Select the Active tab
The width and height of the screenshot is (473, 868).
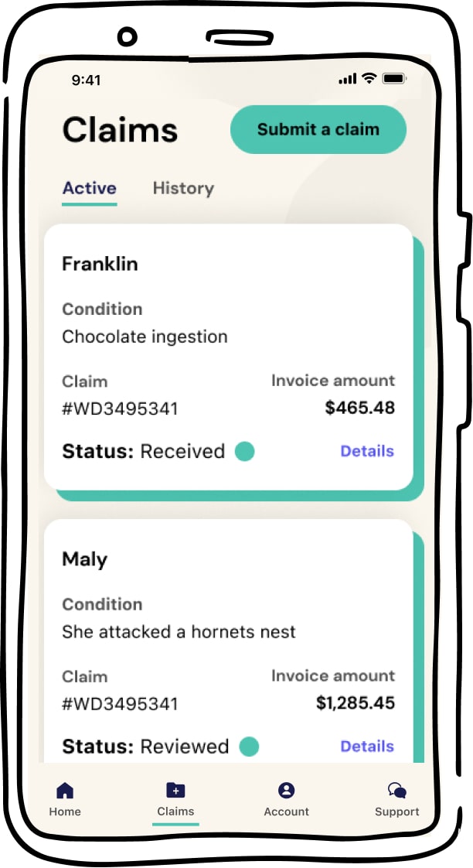(x=89, y=188)
